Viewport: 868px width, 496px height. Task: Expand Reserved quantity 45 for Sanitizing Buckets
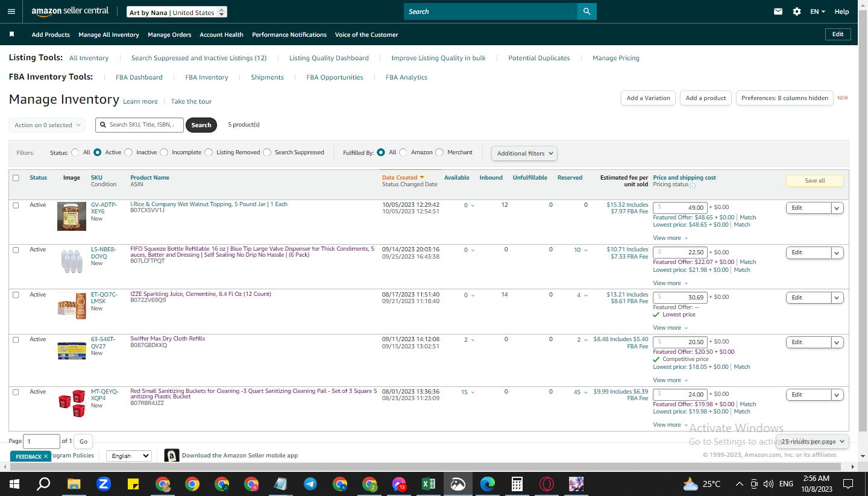tap(580, 392)
